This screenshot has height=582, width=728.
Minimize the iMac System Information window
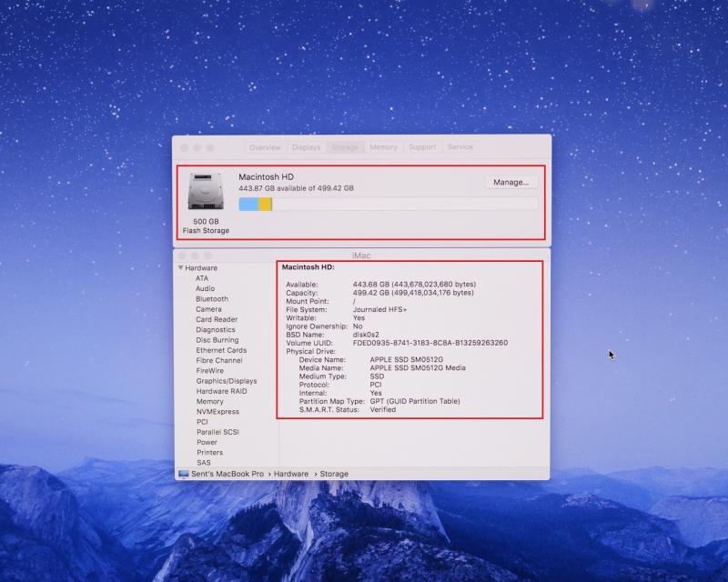click(195, 256)
